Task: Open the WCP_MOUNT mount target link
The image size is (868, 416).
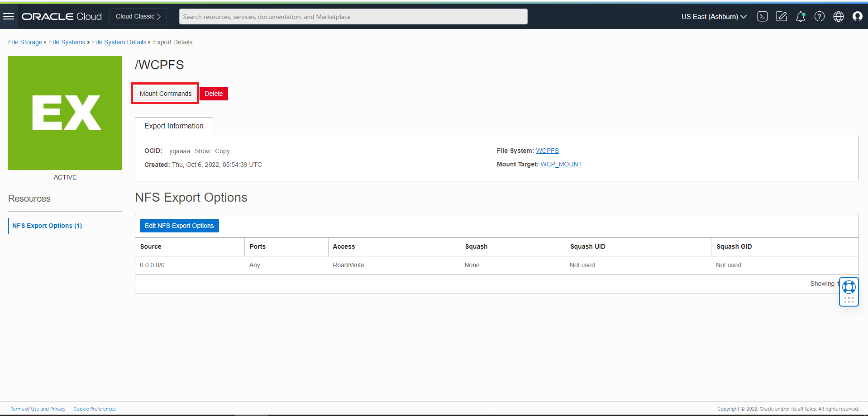Action: click(561, 164)
